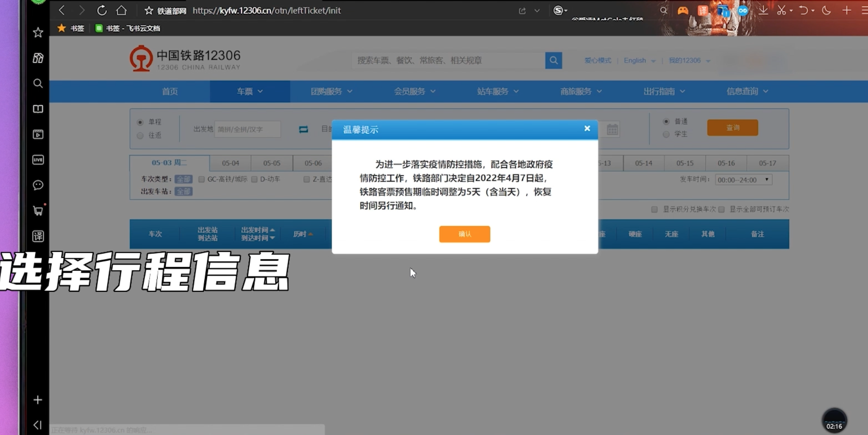Viewport: 868px width, 435px height.
Task: Toggle dark mode with the moon icon
Action: pos(826,10)
